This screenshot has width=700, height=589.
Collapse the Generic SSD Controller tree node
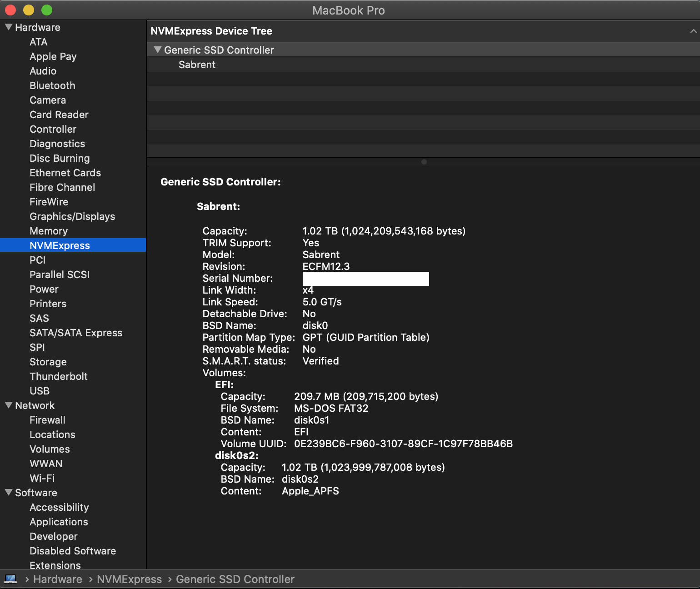pos(158,50)
